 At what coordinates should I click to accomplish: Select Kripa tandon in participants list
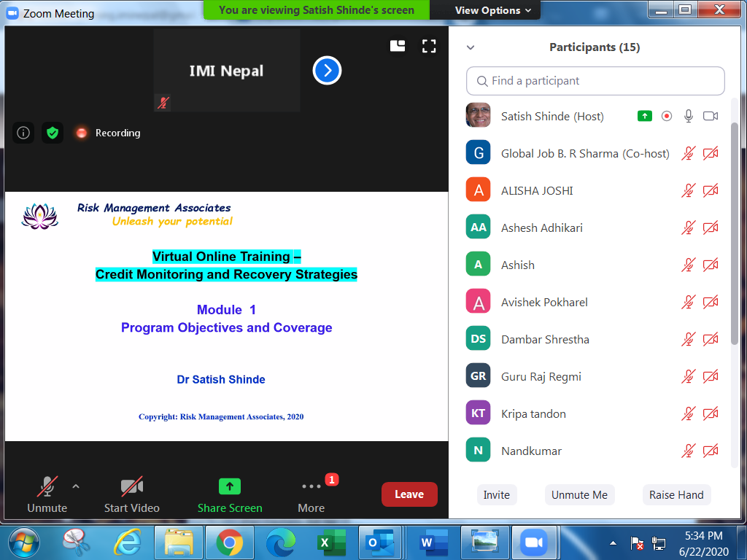point(533,414)
